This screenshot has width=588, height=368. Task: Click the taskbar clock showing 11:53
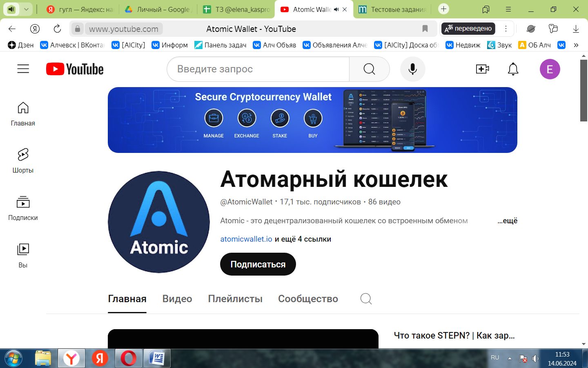pyautogui.click(x=562, y=355)
